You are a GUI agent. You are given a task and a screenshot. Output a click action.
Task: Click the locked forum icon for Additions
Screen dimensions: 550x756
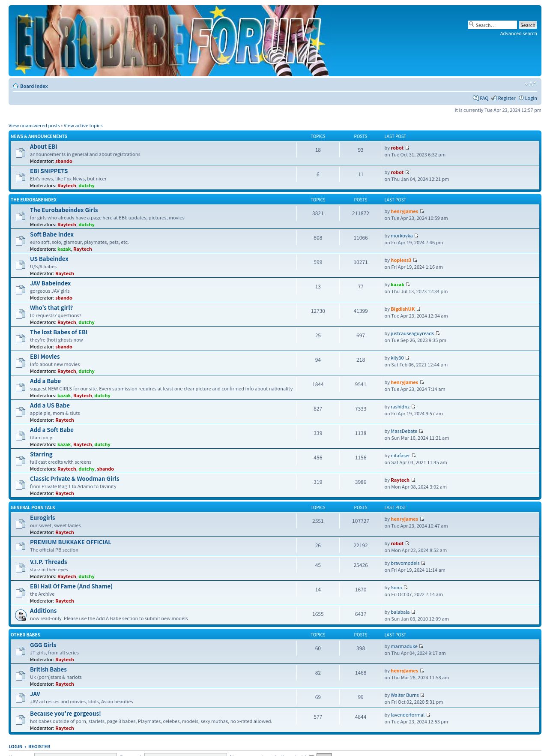(x=21, y=615)
